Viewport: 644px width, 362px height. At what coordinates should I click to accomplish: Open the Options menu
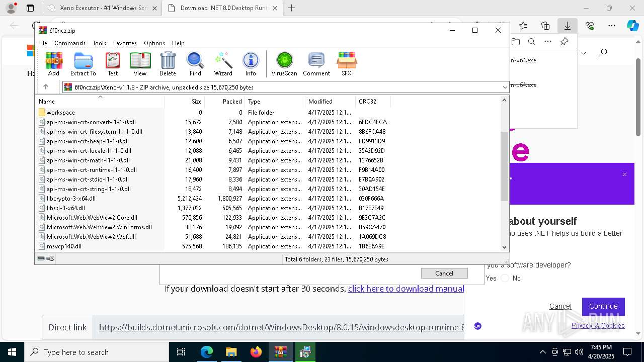point(154,43)
